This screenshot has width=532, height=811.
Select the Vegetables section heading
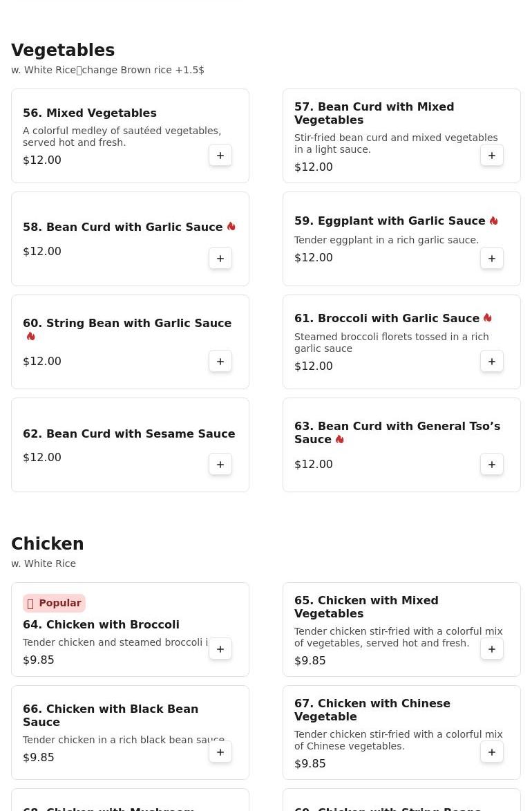(x=63, y=50)
